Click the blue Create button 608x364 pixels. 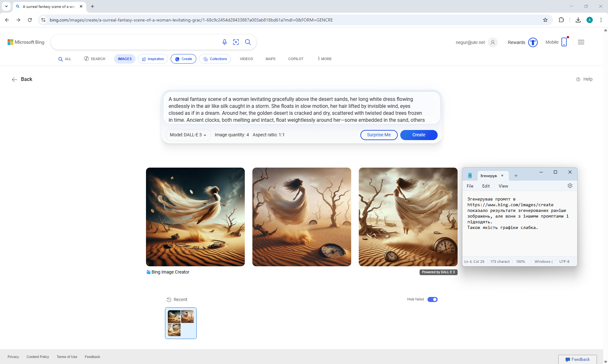coord(419,135)
